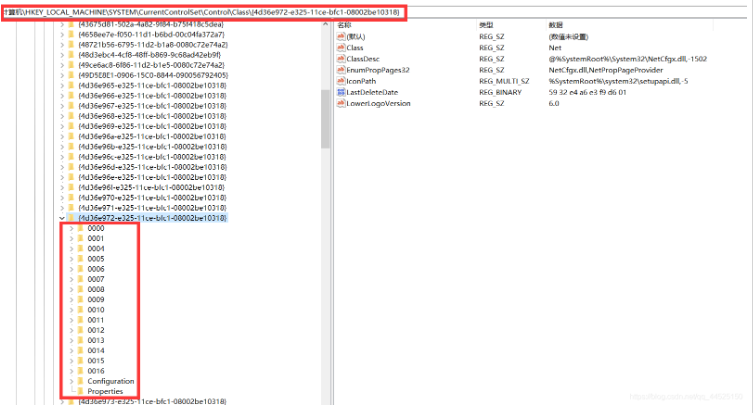The height and width of the screenshot is (413, 755).
Task: Click the folder icon of key 0007
Action: pos(81,279)
